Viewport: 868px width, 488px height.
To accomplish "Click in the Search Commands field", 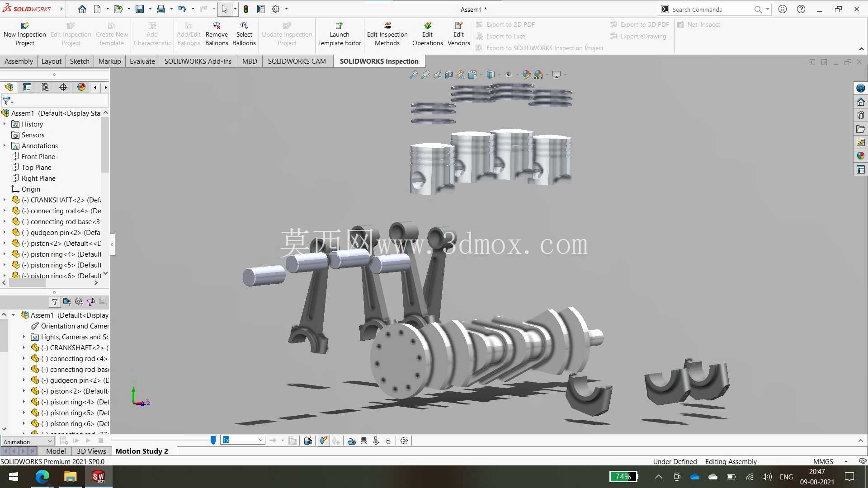I will coord(711,9).
